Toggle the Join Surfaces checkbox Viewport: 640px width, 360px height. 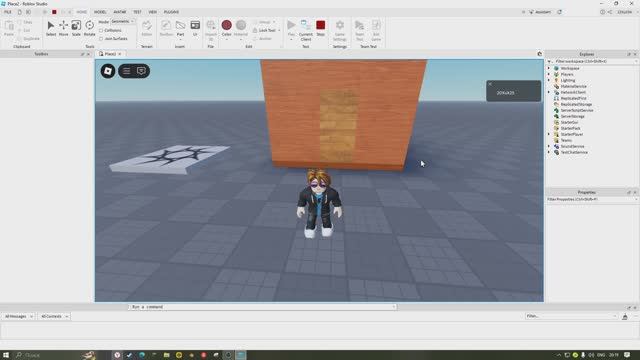(x=101, y=39)
